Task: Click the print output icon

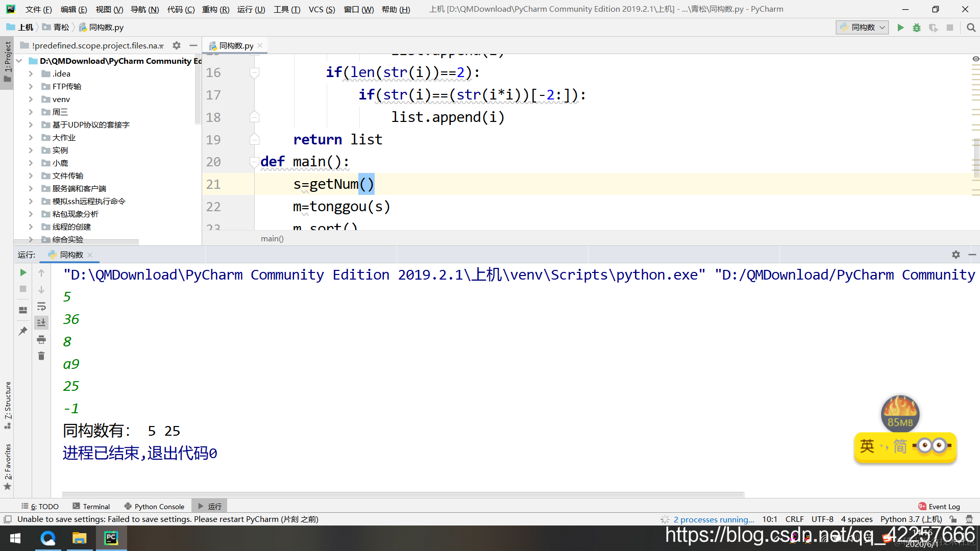Action: [41, 339]
